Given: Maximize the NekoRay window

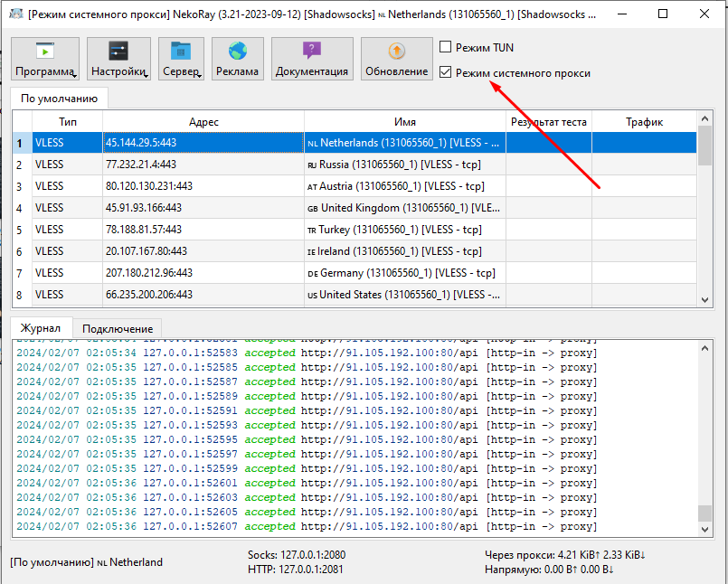Looking at the screenshot, I should coord(663,14).
